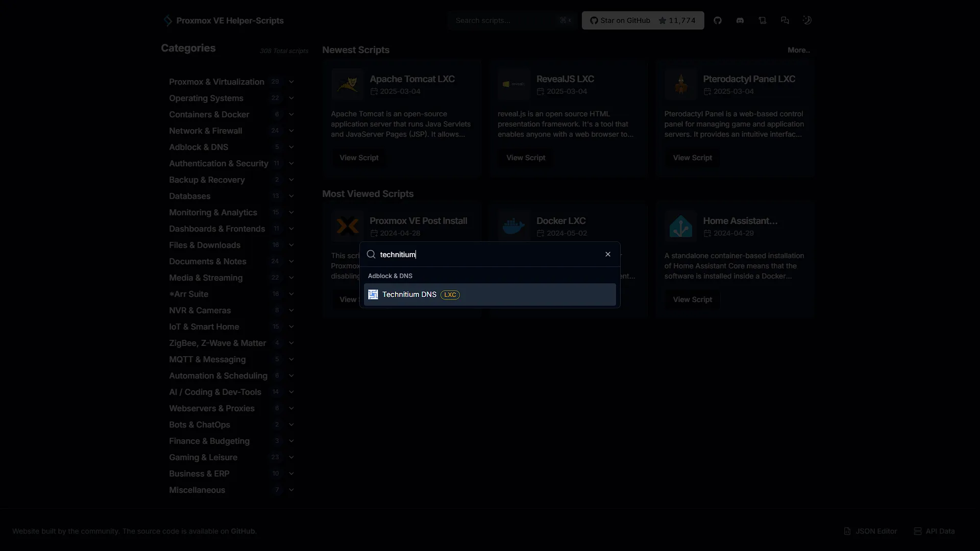View Script for Pterodactyl Panel LXC

692,158
